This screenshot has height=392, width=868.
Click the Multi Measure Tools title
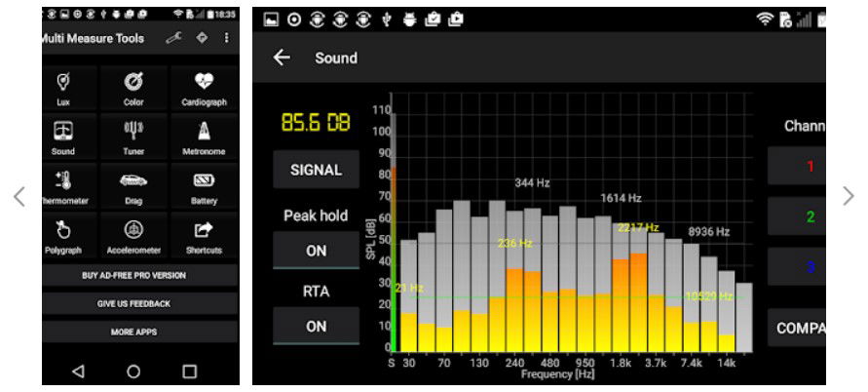click(x=93, y=38)
